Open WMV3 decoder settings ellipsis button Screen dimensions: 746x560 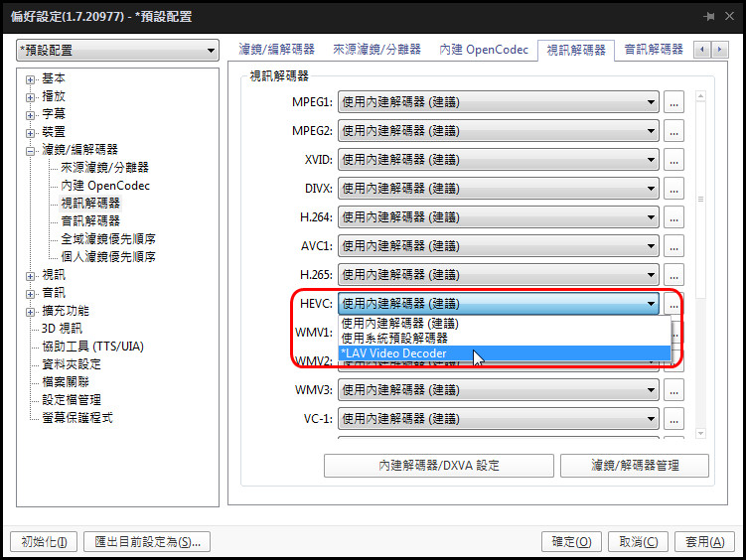pos(673,390)
